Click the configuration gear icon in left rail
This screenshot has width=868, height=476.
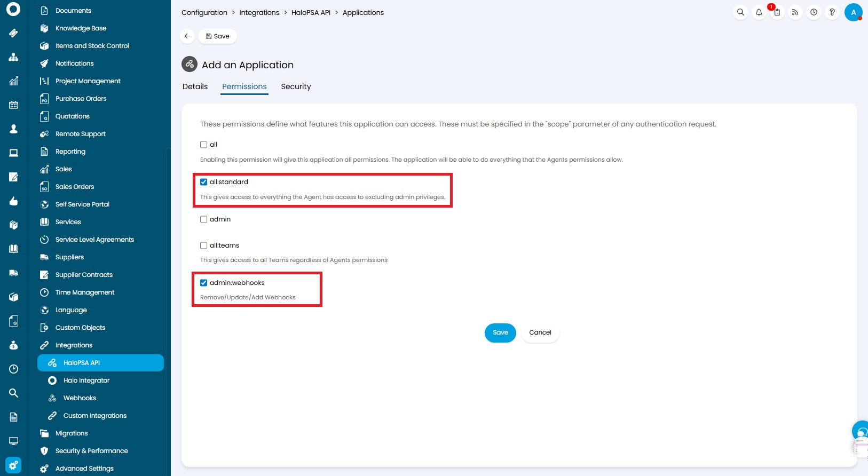pyautogui.click(x=13, y=465)
